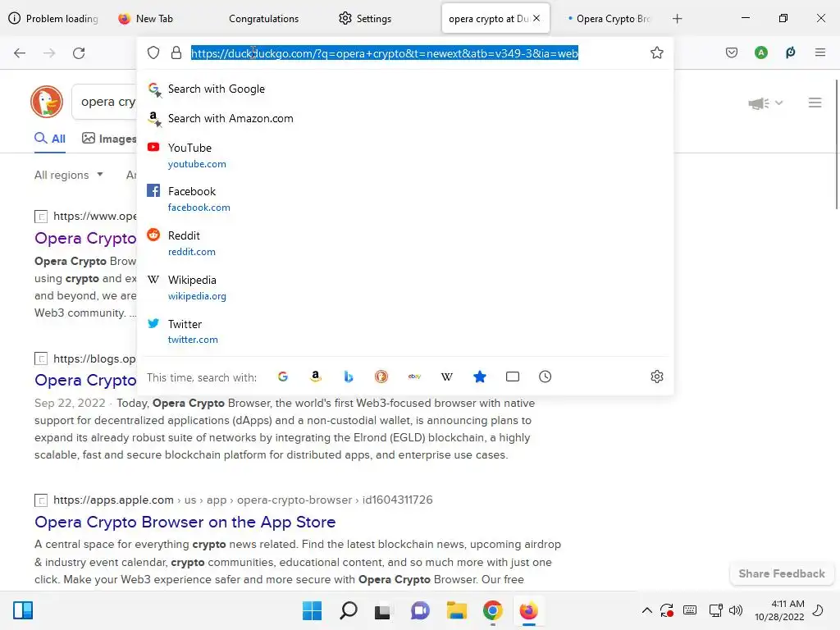Switch to the Opera Crypto Browser tab
Viewport: 840px width, 630px height.
pyautogui.click(x=609, y=19)
